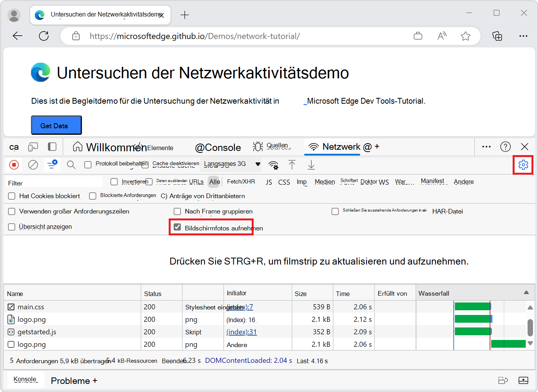Open network conditions settings
The width and height of the screenshot is (538, 392).
click(274, 164)
